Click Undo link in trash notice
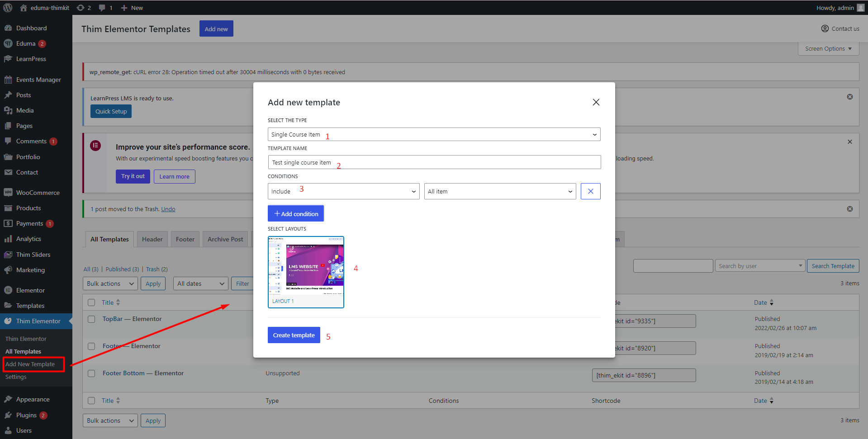Viewport: 868px width, 439px height. [x=168, y=209]
